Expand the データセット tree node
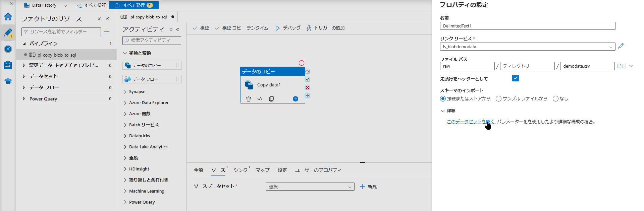The width and height of the screenshot is (644, 211). tap(24, 76)
